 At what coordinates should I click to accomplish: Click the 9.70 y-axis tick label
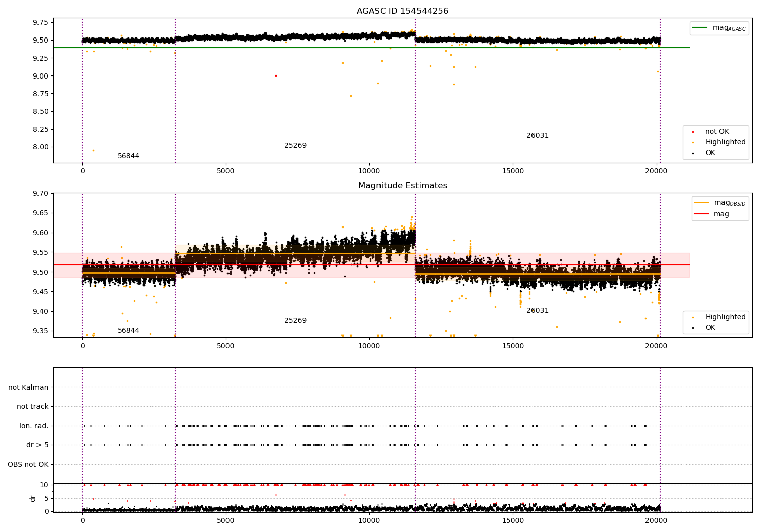(40, 193)
